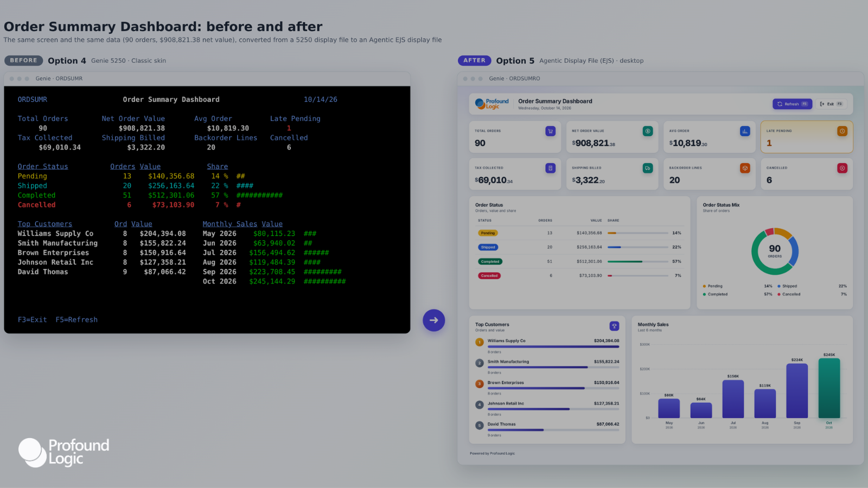Click the Oct 2026 teal bar in Monthly Sales
Screen dimensions: 868x488
(x=829, y=388)
